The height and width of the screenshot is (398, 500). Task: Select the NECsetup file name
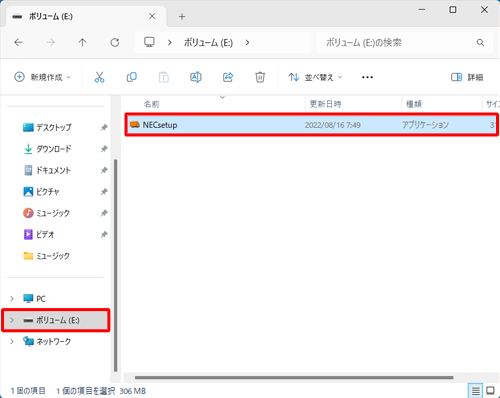click(x=160, y=125)
